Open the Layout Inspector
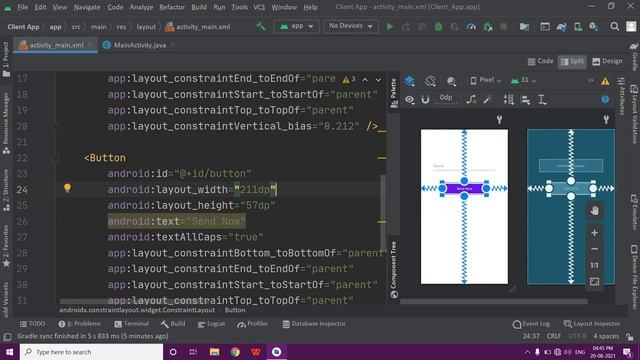640x360 pixels. 592,324
